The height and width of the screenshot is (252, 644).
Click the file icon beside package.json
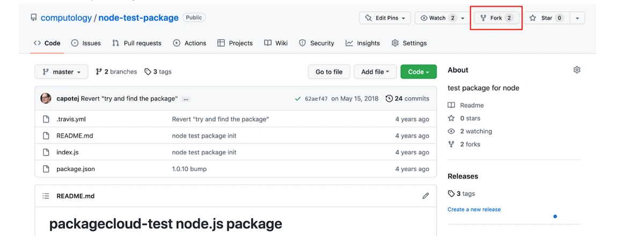[46, 169]
